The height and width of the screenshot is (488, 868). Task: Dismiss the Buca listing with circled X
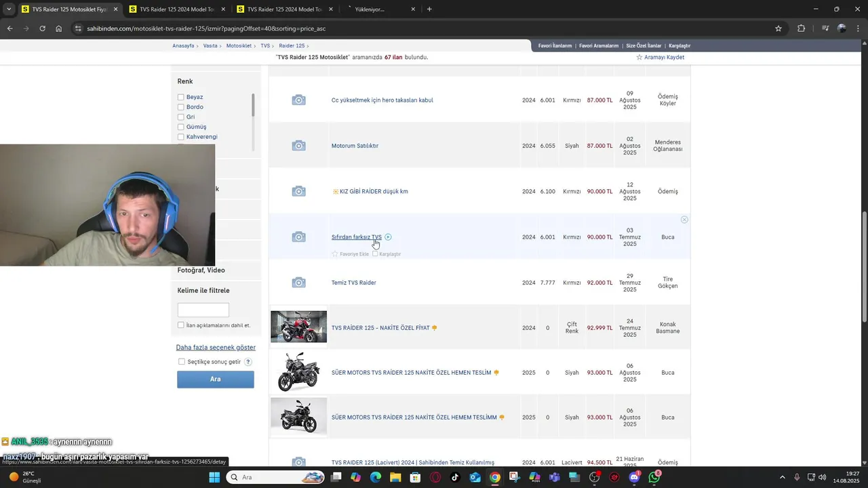point(684,220)
